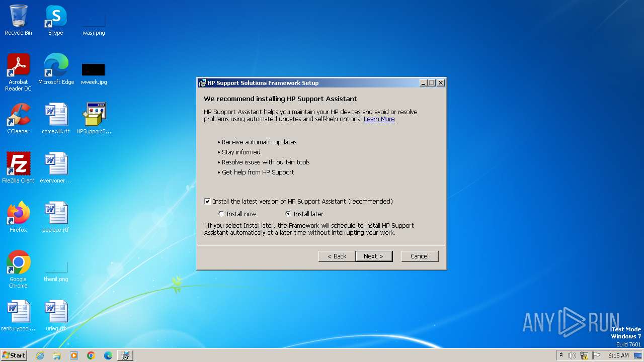Click heading 'We recommend installing HP Support Assistant'
This screenshot has height=362, width=644.
280,99
